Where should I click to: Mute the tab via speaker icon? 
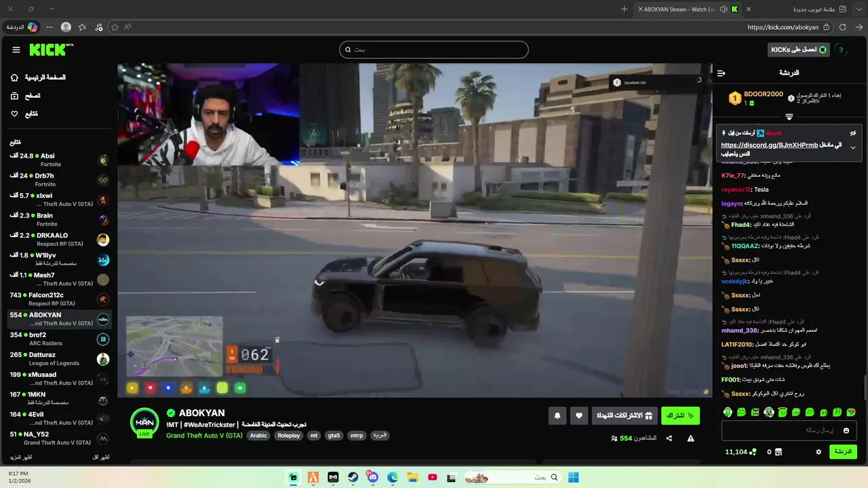[x=724, y=9]
